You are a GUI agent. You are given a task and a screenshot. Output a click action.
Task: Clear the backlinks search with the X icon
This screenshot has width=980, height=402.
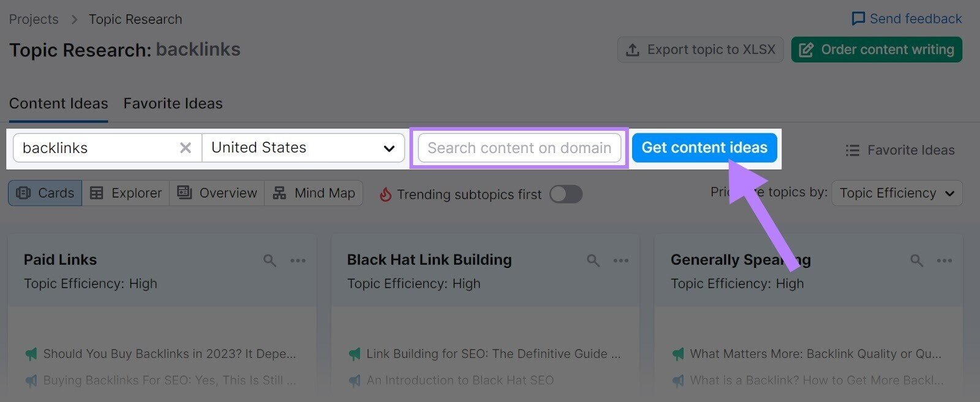pos(185,147)
